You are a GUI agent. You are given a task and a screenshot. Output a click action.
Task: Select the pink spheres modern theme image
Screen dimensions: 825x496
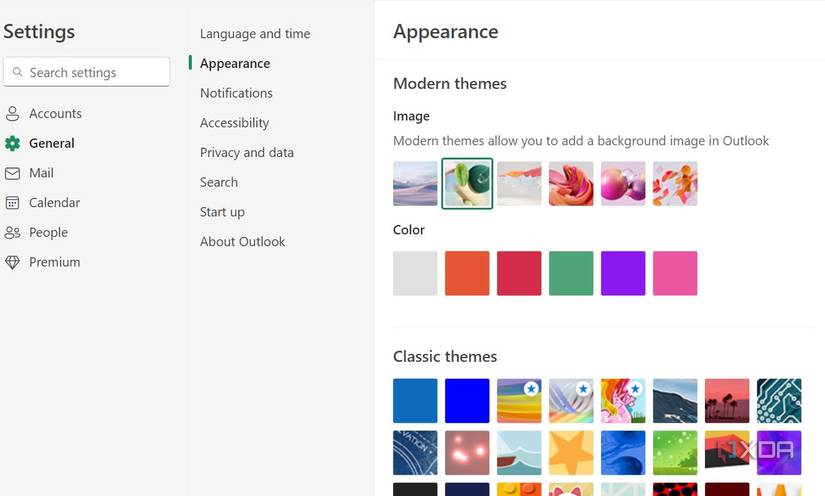[623, 184]
